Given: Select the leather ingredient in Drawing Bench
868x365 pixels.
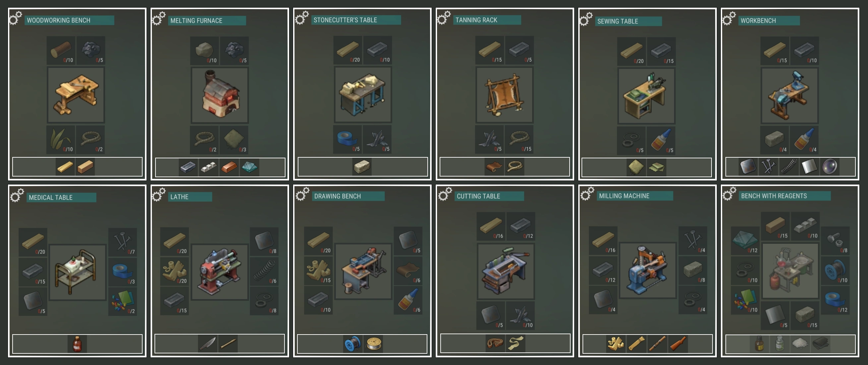Looking at the screenshot, I should 408,271.
